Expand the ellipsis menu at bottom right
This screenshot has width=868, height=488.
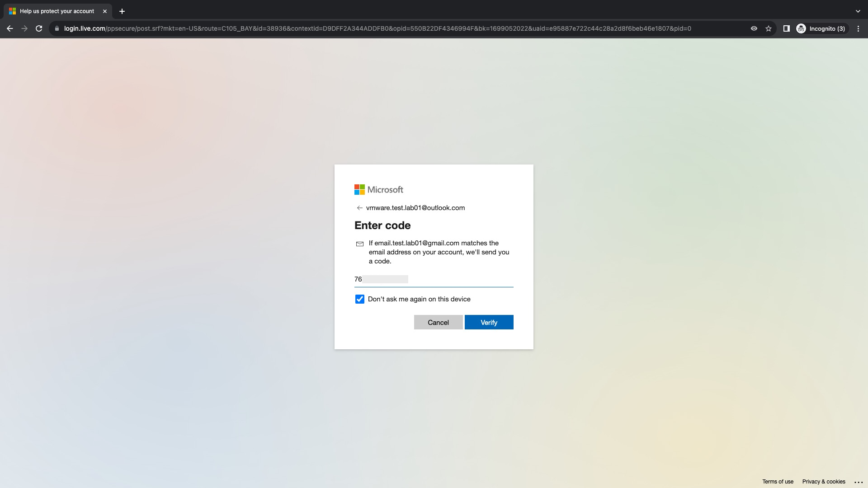click(859, 482)
